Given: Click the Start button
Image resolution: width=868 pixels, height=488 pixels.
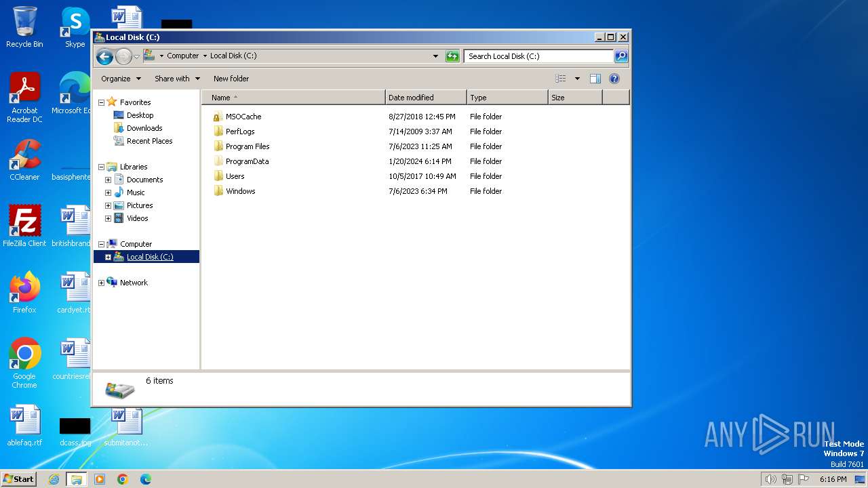Looking at the screenshot, I should pyautogui.click(x=18, y=479).
